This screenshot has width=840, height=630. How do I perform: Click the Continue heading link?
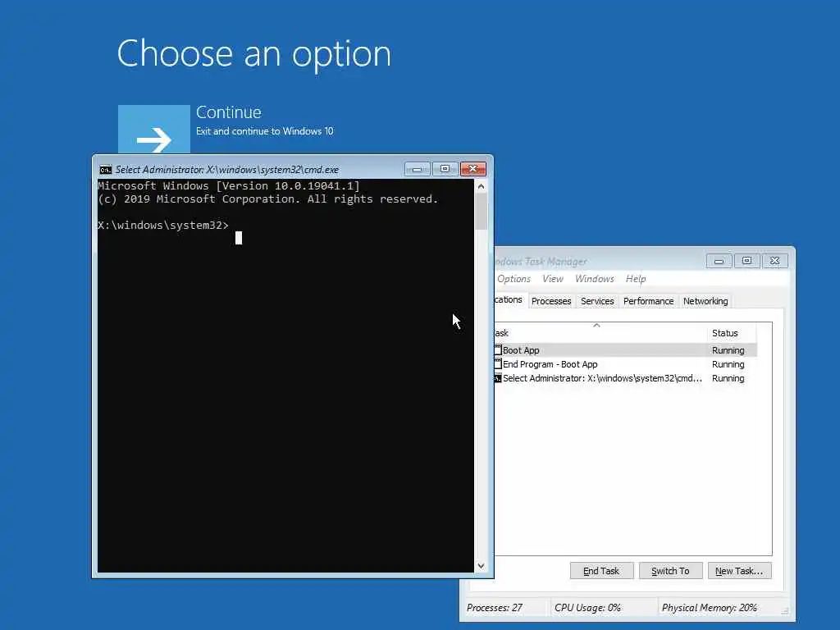click(x=229, y=112)
